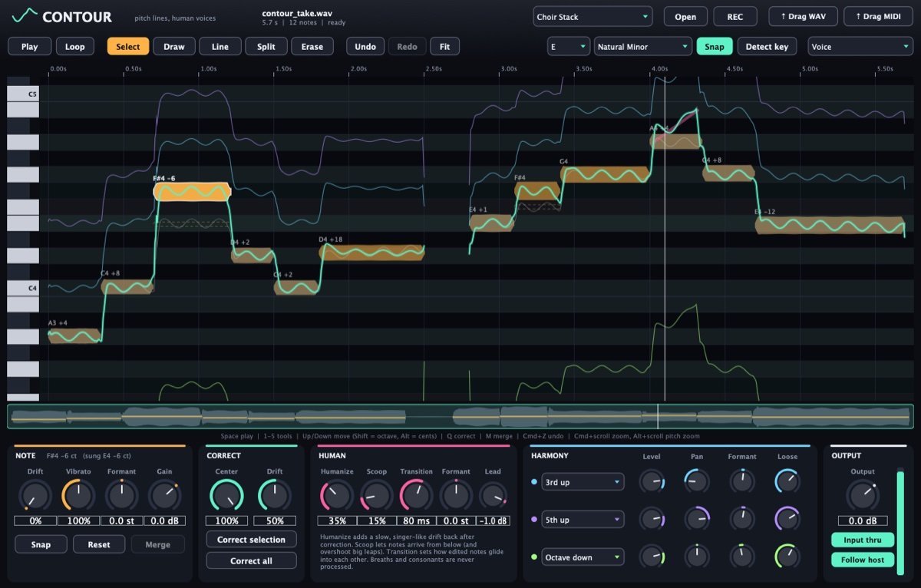Screen dimensions: 921x588
Task: Click the Contour waveform logo icon
Action: coord(24,16)
